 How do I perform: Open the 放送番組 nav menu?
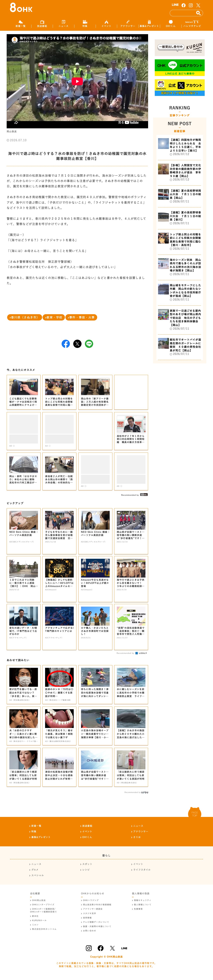pyautogui.click(x=42, y=24)
